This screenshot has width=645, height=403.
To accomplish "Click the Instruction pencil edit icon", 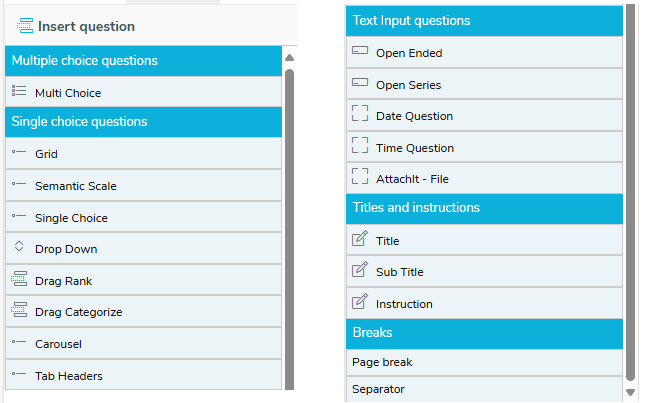I will [x=360, y=301].
